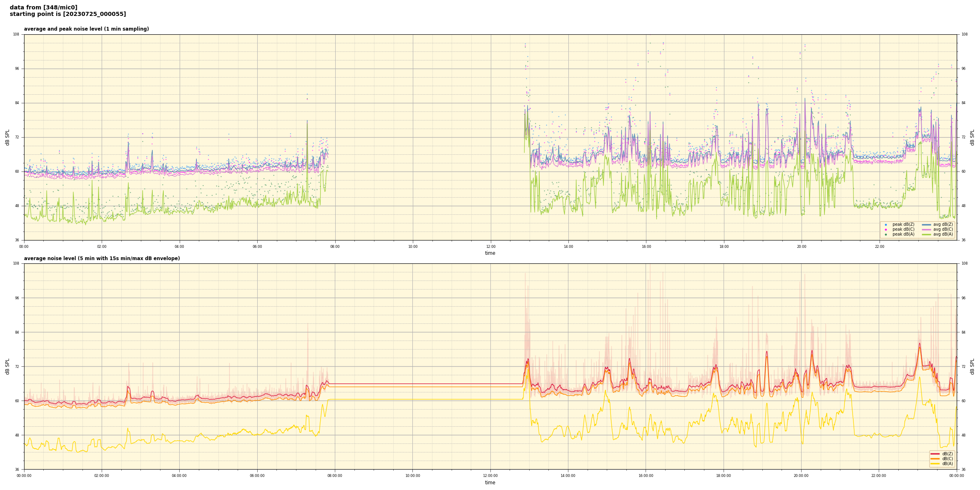Click the 'data from [348/mic0]' header text

click(x=43, y=7)
